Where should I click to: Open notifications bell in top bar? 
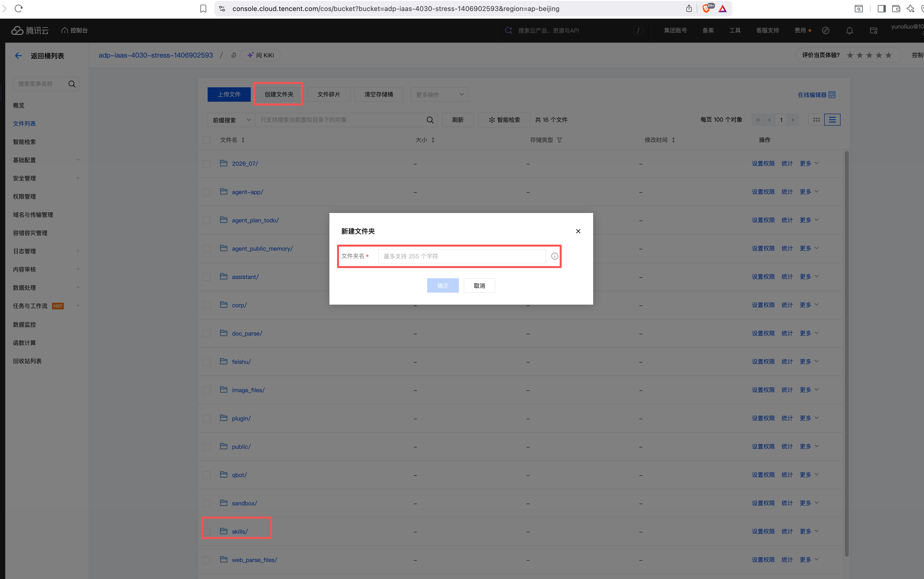[x=849, y=31]
